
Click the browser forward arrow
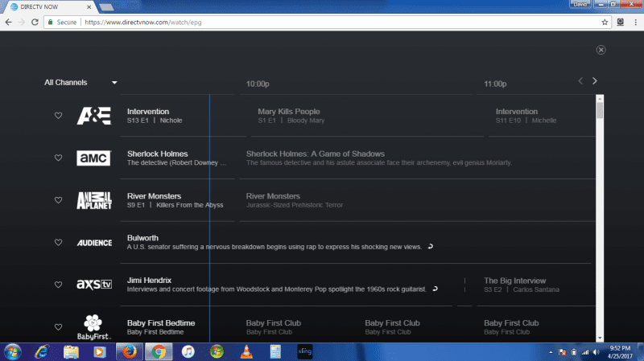click(x=22, y=23)
